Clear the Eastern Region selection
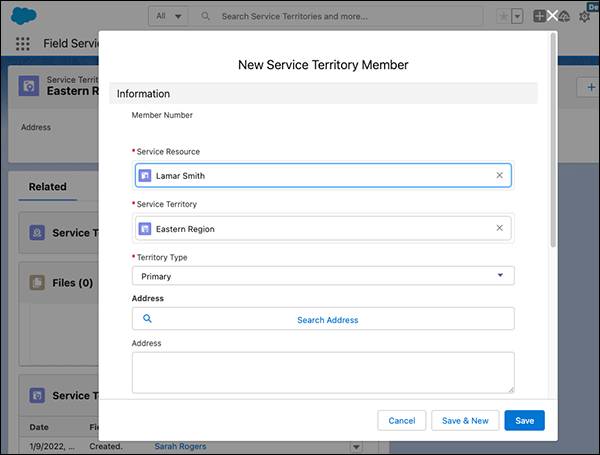The height and width of the screenshot is (455, 600). [499, 228]
